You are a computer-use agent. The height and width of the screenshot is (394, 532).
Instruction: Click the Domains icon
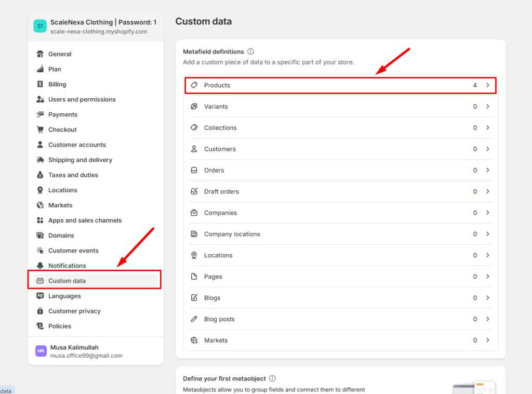40,235
